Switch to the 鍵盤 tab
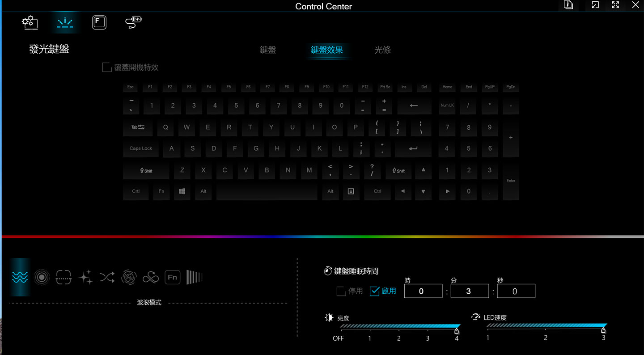This screenshot has width=644, height=355. pyautogui.click(x=267, y=50)
